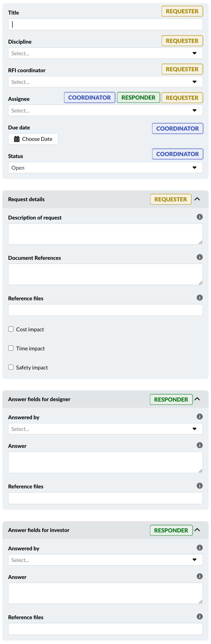Click info icon beside Description of request
The width and height of the screenshot is (211, 644).
point(200,217)
